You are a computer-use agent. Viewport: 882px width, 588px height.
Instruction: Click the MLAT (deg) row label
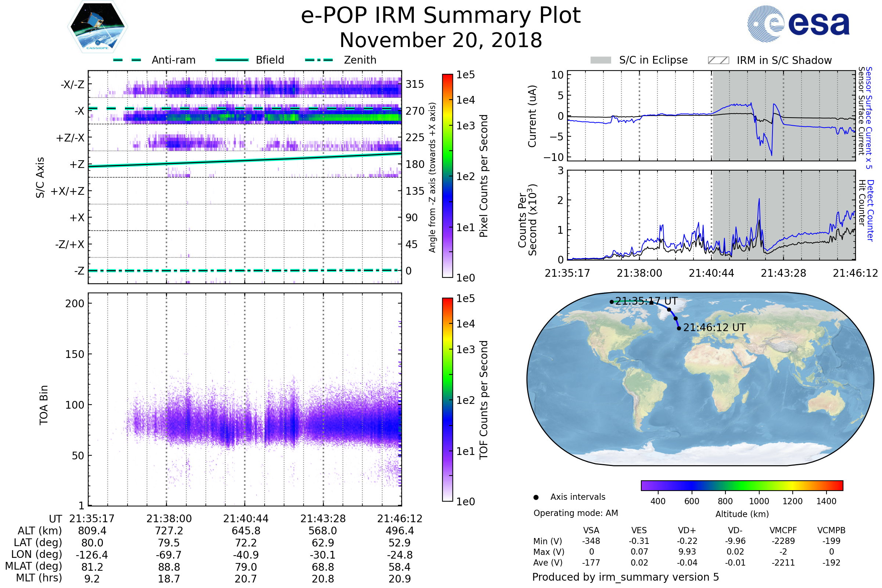coord(34,566)
